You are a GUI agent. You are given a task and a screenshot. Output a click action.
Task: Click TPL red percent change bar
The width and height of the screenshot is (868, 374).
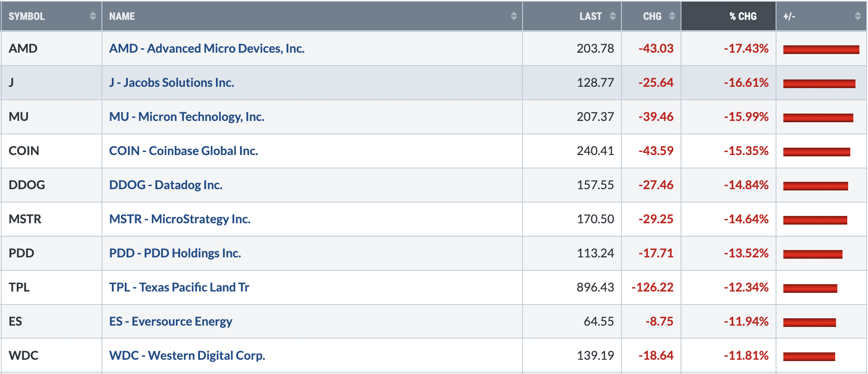click(810, 288)
